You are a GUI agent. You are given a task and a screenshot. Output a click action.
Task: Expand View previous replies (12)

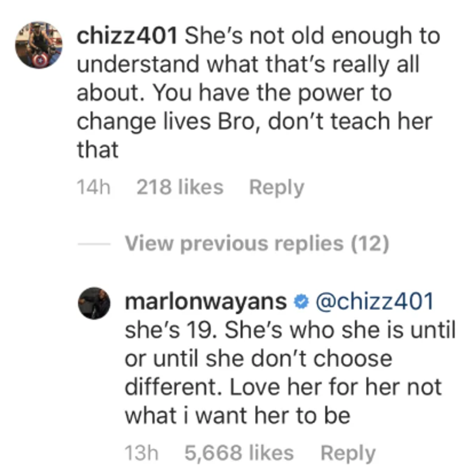point(257,244)
